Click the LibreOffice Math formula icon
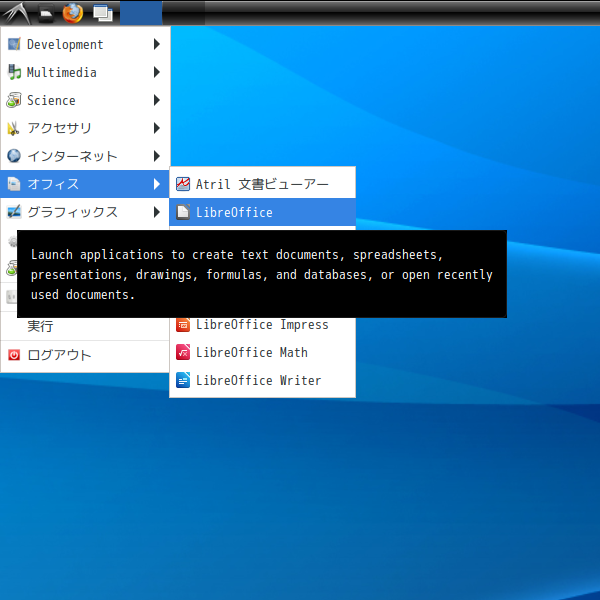 click(183, 352)
